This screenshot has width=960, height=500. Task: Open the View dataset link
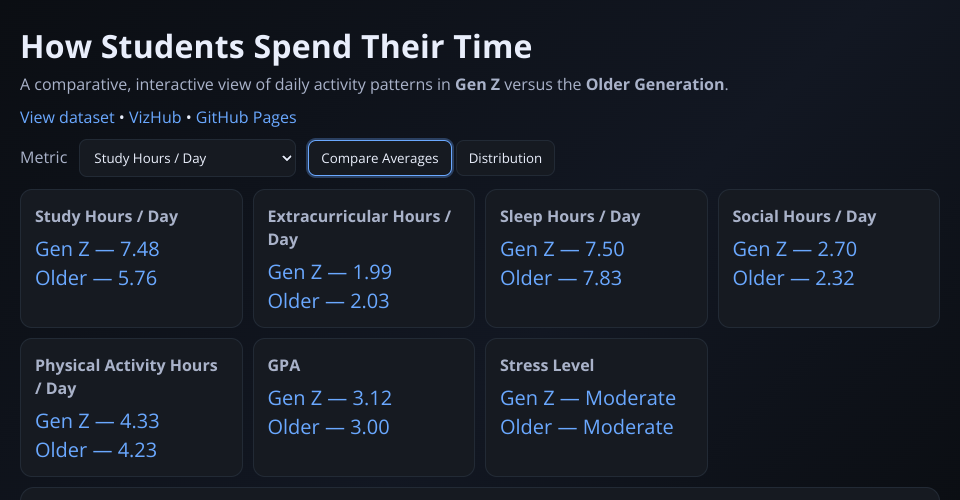click(x=67, y=117)
